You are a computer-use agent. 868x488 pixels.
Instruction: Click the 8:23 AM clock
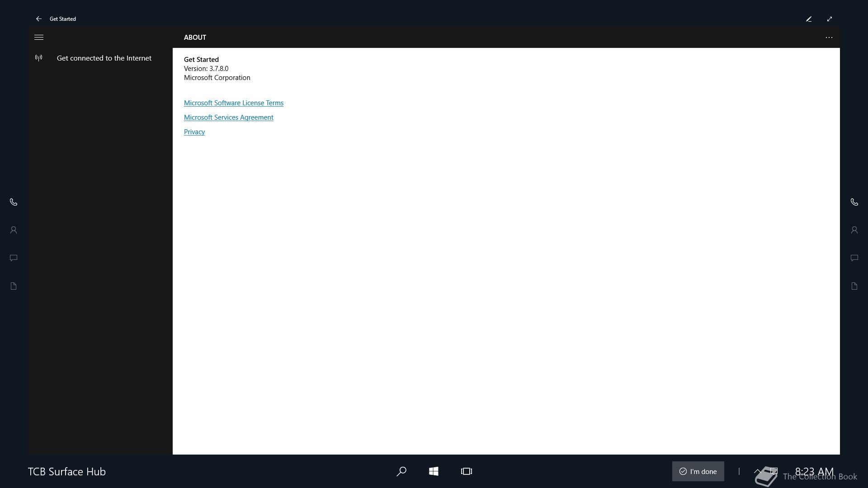click(x=814, y=471)
